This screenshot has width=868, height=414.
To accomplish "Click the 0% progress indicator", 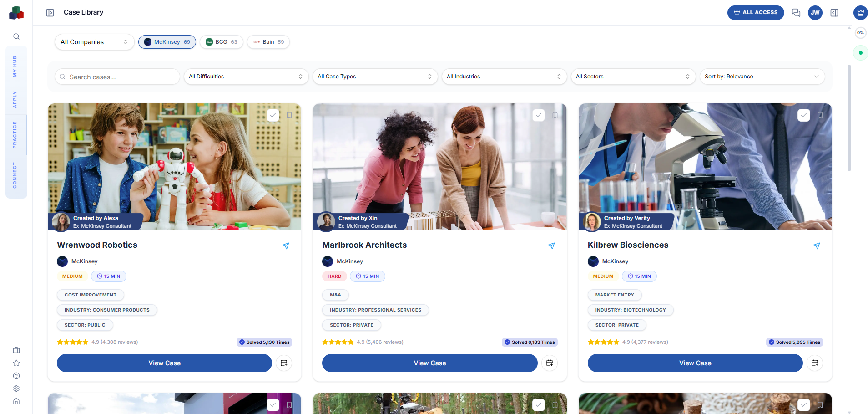I will (x=860, y=33).
